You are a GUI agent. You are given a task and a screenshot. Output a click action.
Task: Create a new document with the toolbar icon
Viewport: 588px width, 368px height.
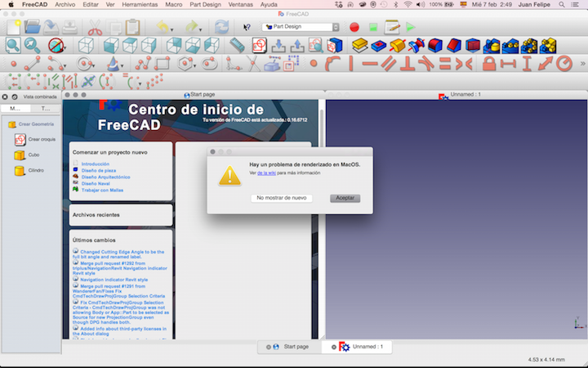(14, 28)
